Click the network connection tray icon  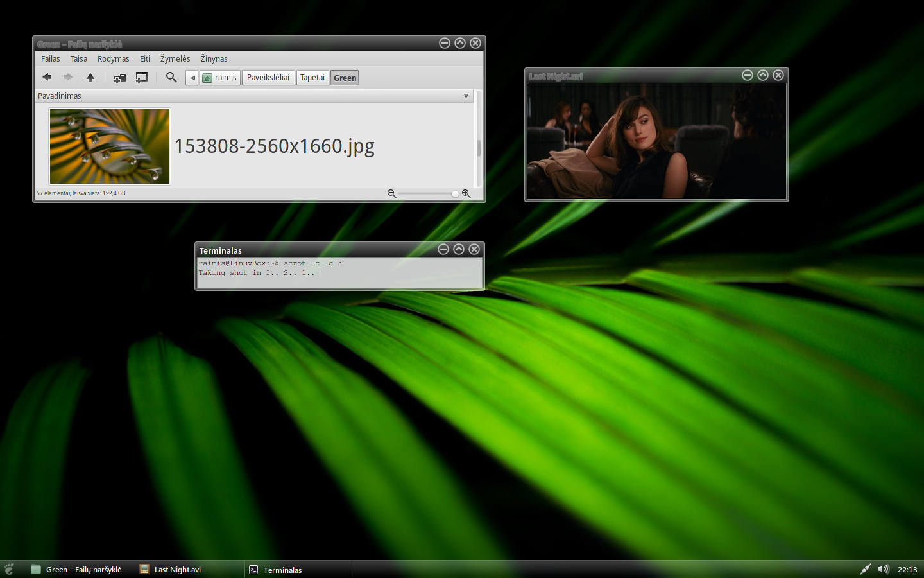(866, 569)
